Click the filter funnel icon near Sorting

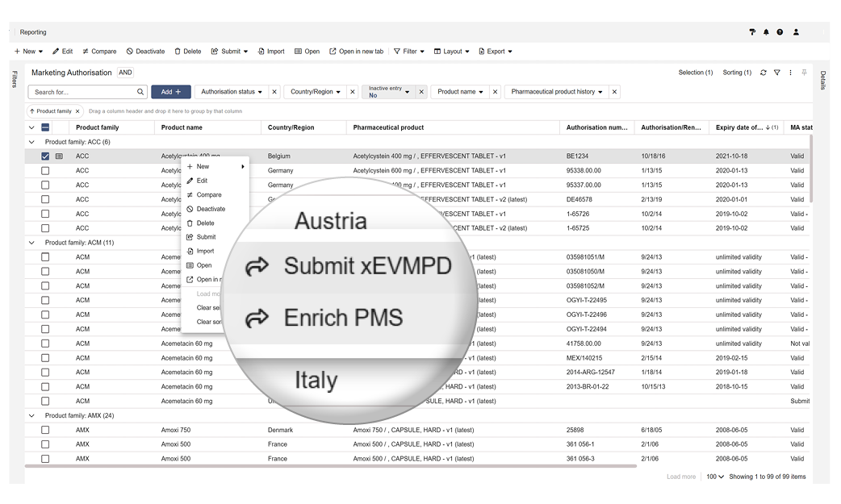(x=777, y=73)
